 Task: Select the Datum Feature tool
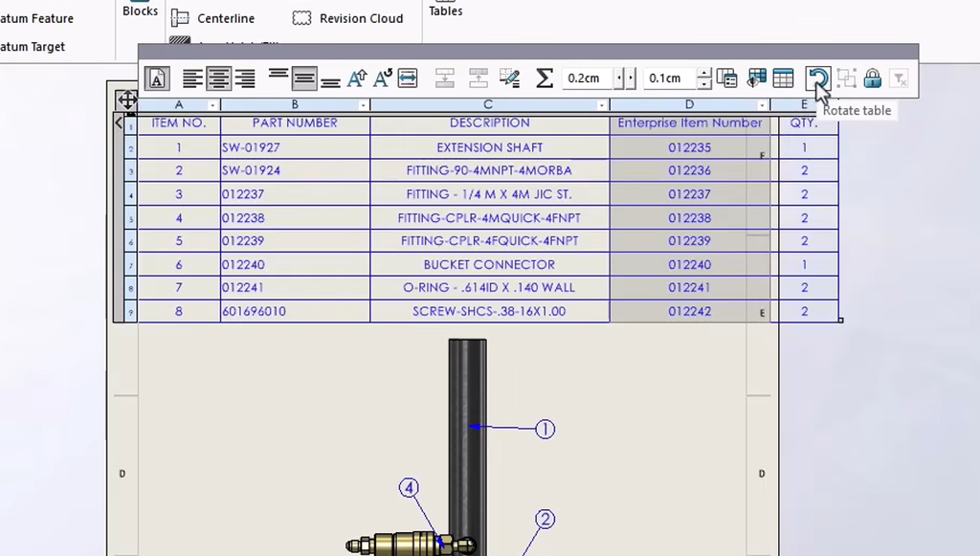coord(37,19)
